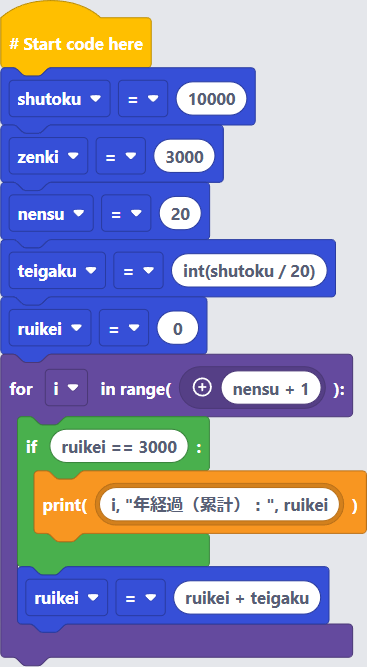Edit the ruikei + teigaku expression

pos(247,598)
